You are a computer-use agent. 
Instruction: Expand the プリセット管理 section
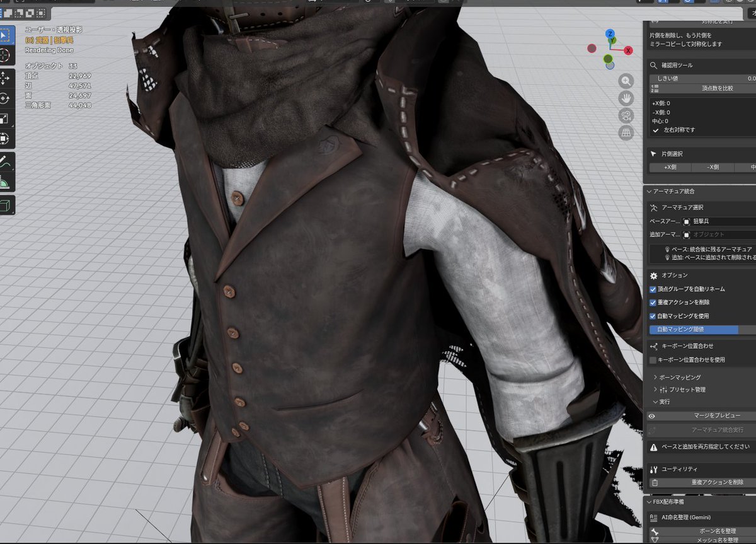click(x=655, y=390)
